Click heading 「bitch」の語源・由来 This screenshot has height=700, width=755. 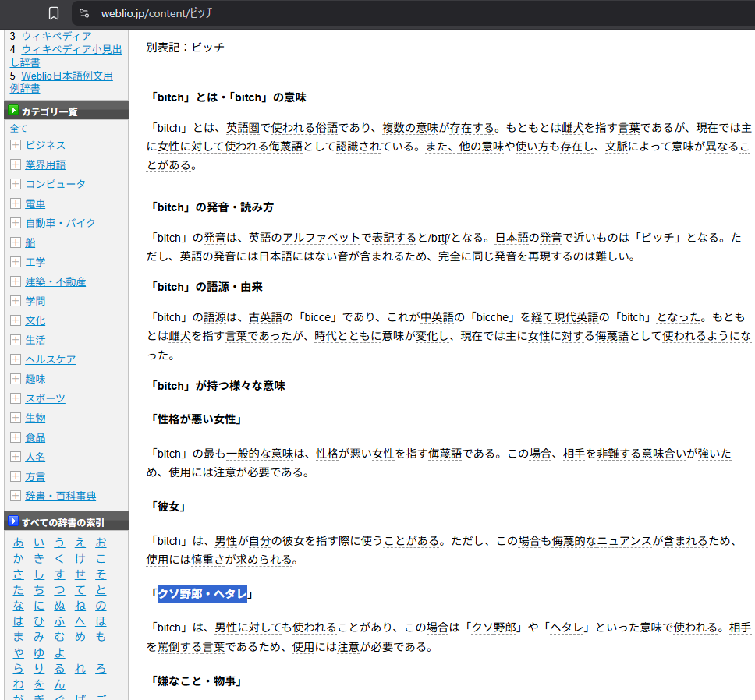pyautogui.click(x=204, y=287)
